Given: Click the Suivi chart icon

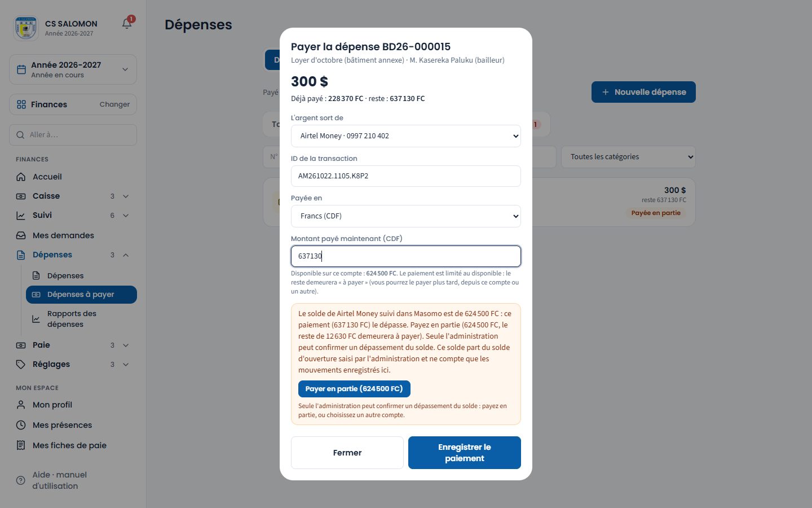Looking at the screenshot, I should (x=21, y=215).
